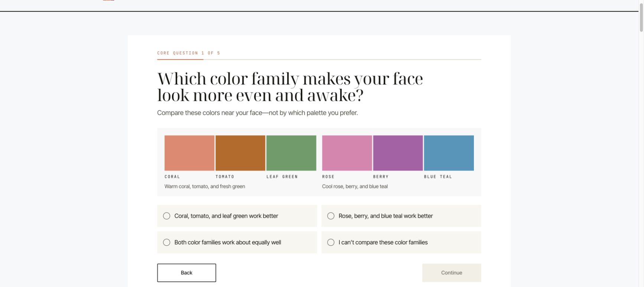Click the 'TOMATO' swatch label
Image resolution: width=644 pixels, height=287 pixels.
click(x=225, y=177)
